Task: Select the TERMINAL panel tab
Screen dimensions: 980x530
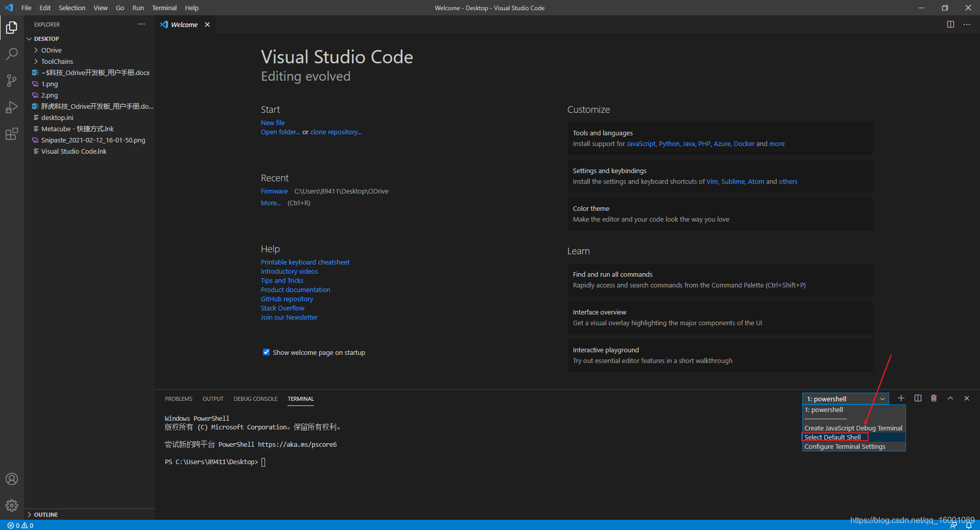Action: [x=301, y=399]
